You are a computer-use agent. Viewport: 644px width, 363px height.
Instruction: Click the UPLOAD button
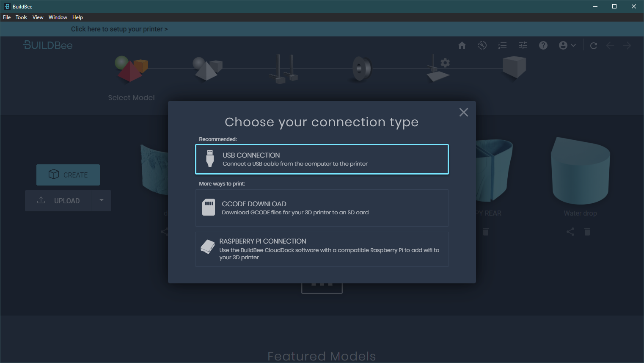pos(59,201)
